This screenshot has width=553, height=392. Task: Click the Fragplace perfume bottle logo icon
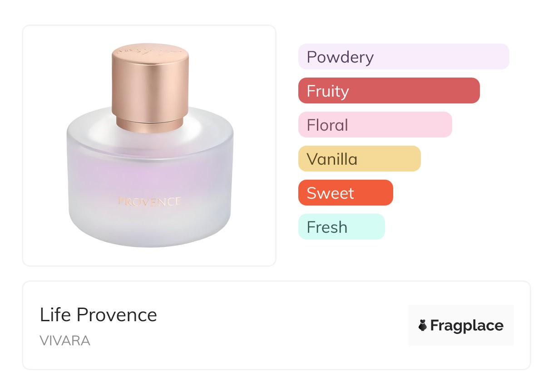pos(423,325)
